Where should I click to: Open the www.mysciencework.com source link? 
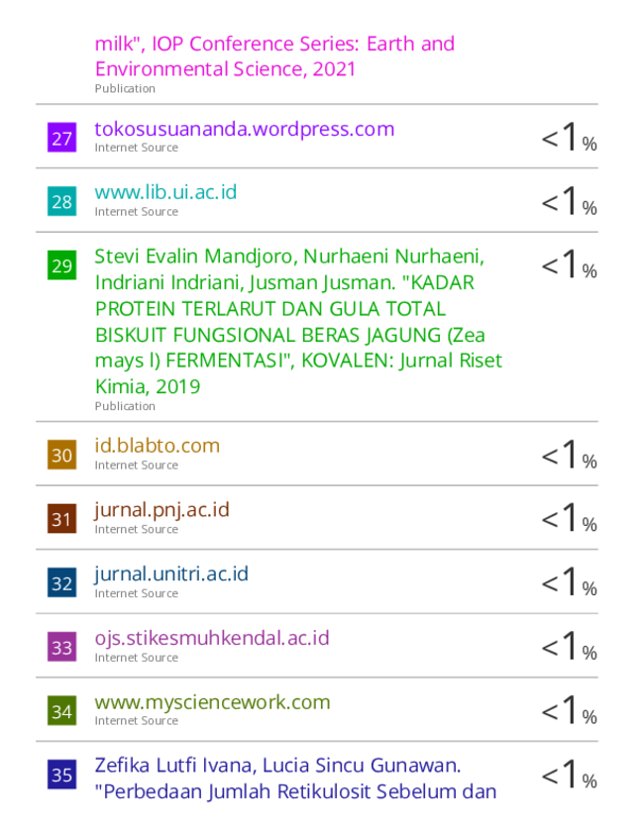click(x=213, y=702)
